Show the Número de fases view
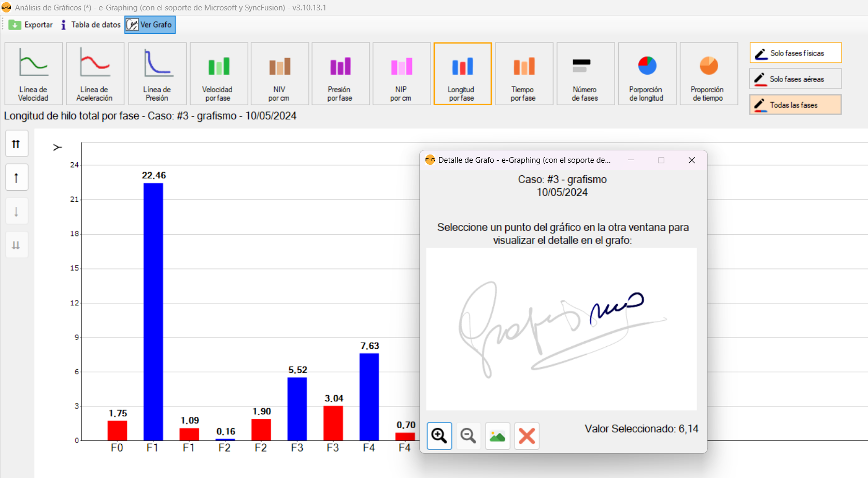This screenshot has height=478, width=868. (x=585, y=74)
